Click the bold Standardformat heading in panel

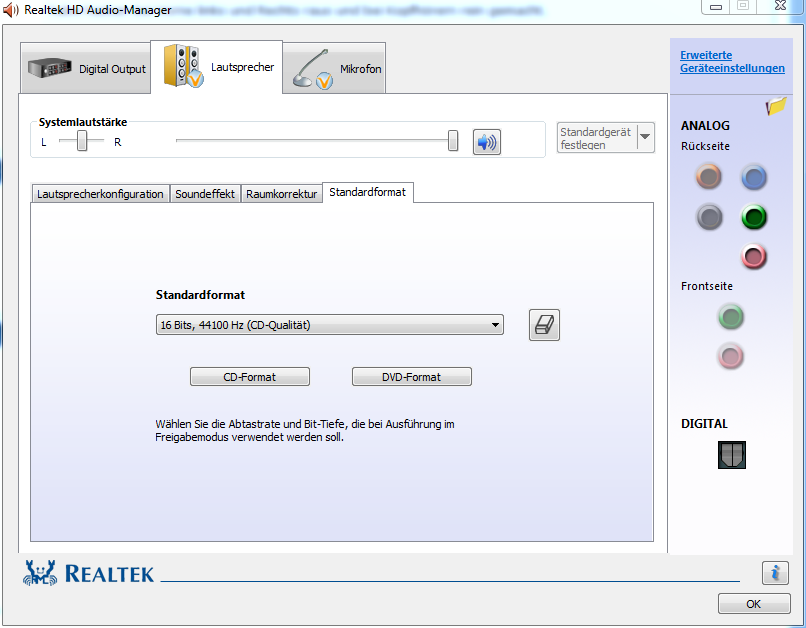[x=200, y=295]
